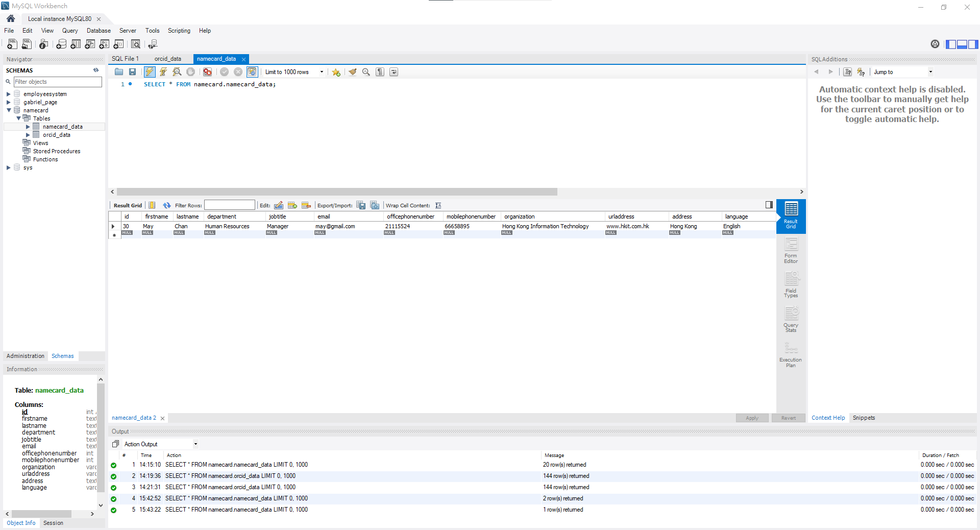Expand the employeesystem schema

pyautogui.click(x=9, y=94)
